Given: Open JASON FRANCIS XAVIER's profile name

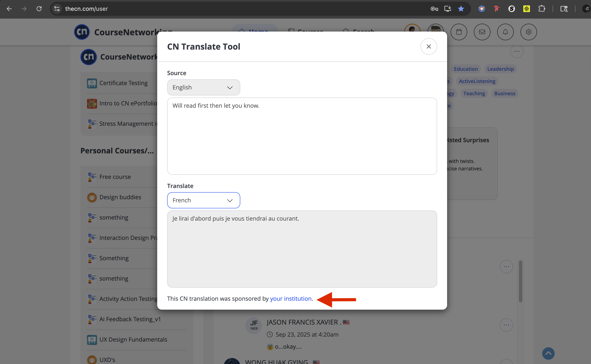Looking at the screenshot, I should [x=302, y=322].
